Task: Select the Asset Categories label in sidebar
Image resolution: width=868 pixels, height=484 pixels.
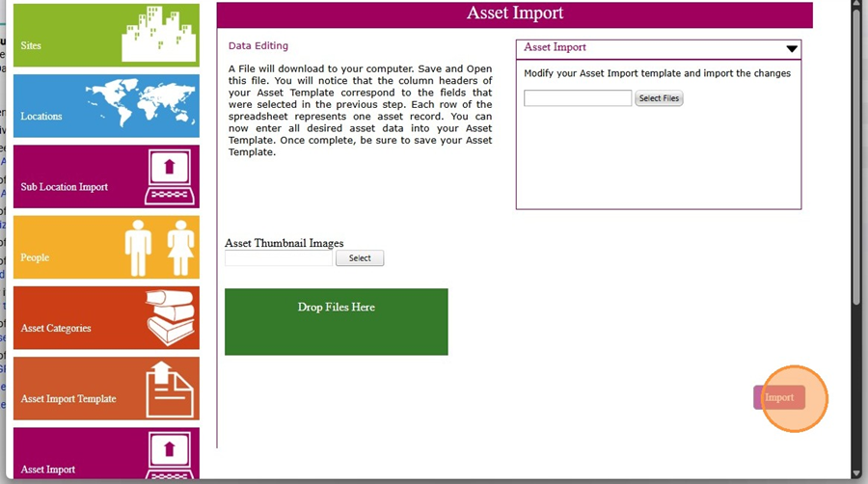Action: coord(56,328)
